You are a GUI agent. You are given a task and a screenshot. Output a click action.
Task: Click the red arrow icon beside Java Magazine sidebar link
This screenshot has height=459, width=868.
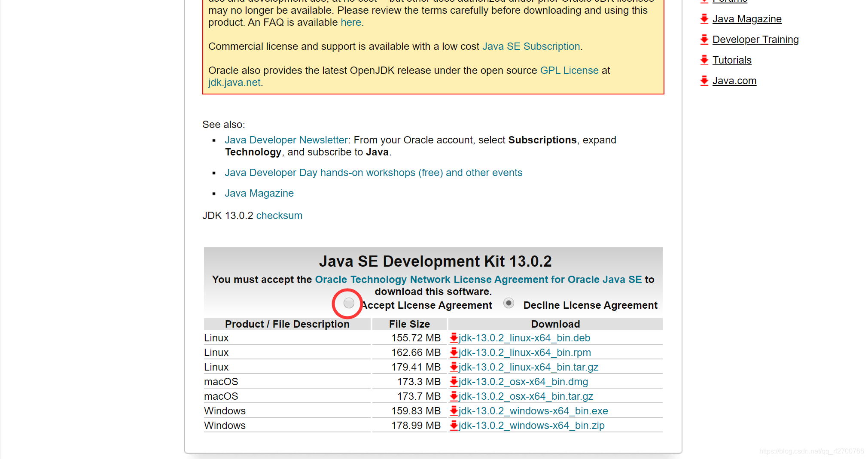pos(704,19)
